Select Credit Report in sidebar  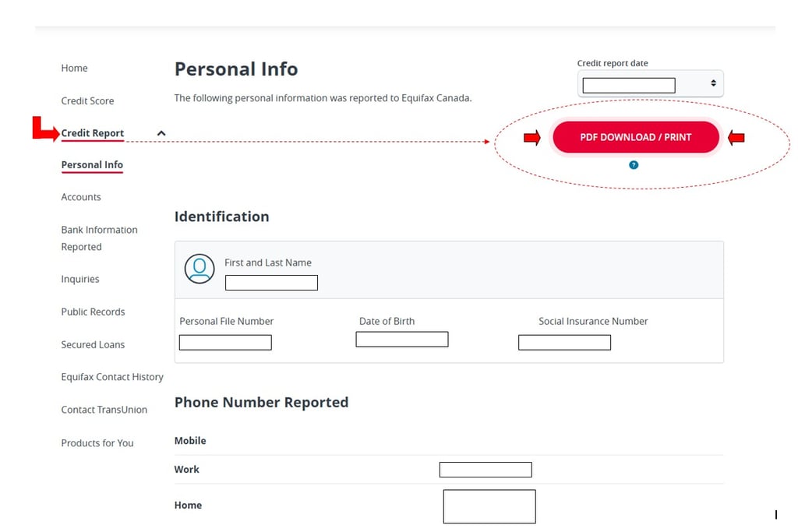93,133
